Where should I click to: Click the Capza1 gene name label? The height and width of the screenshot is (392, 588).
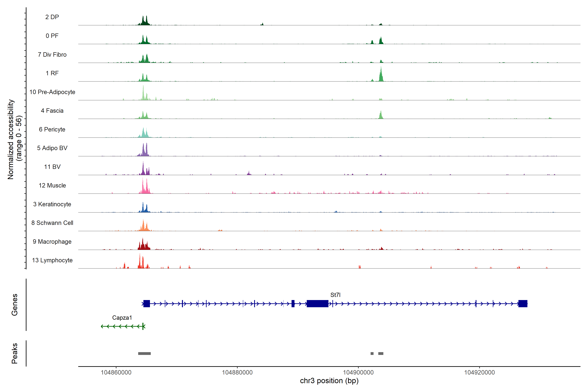122,318
